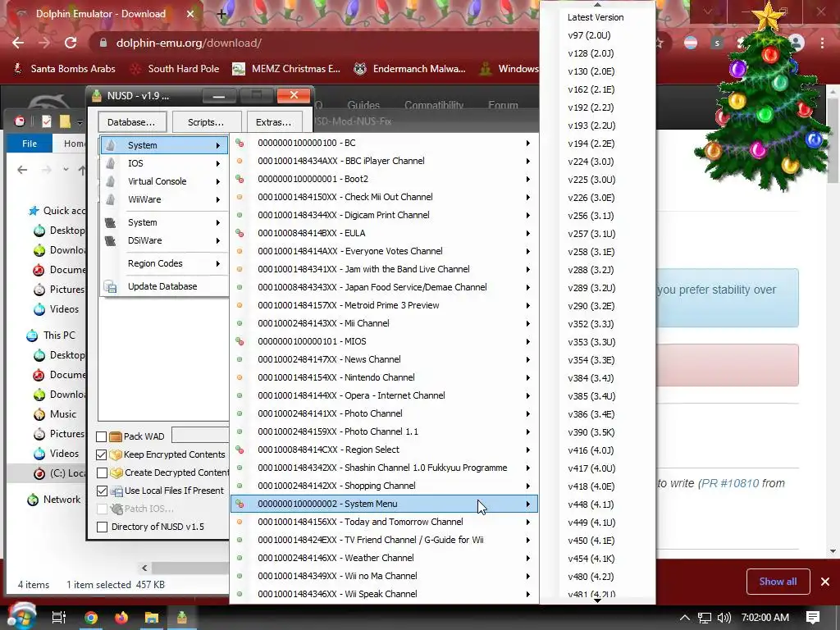Click the status dot beside Boot2 entry
Image resolution: width=840 pixels, height=630 pixels.
tap(240, 179)
